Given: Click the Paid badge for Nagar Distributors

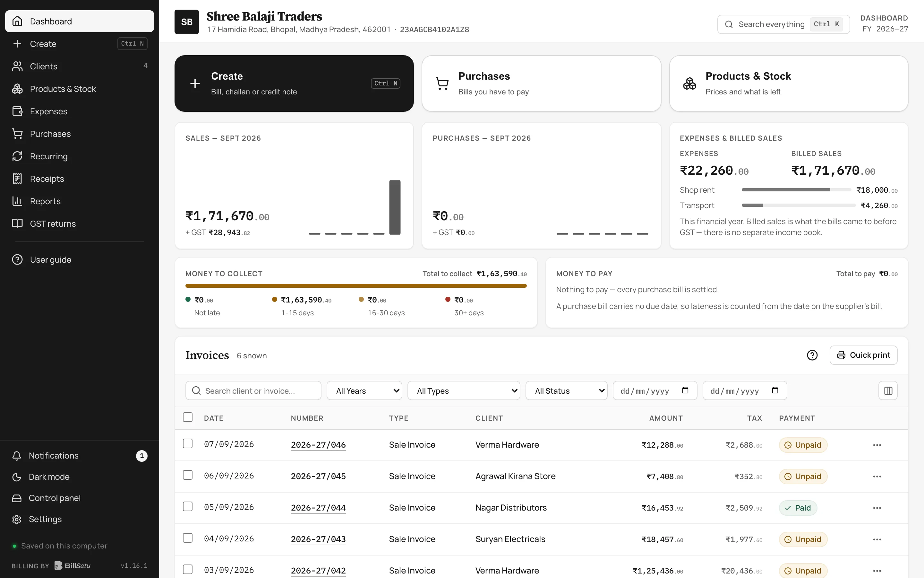Looking at the screenshot, I should 798,508.
